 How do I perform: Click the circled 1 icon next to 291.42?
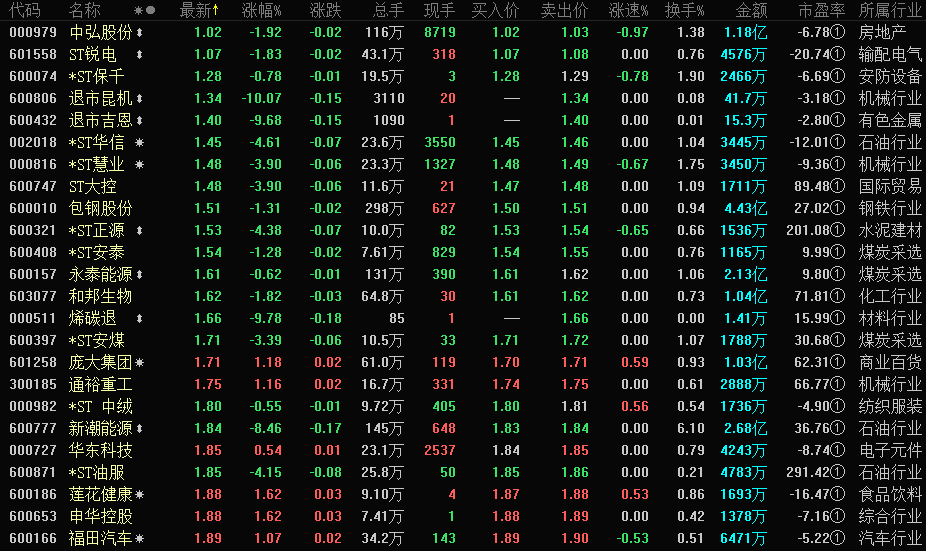pos(838,472)
